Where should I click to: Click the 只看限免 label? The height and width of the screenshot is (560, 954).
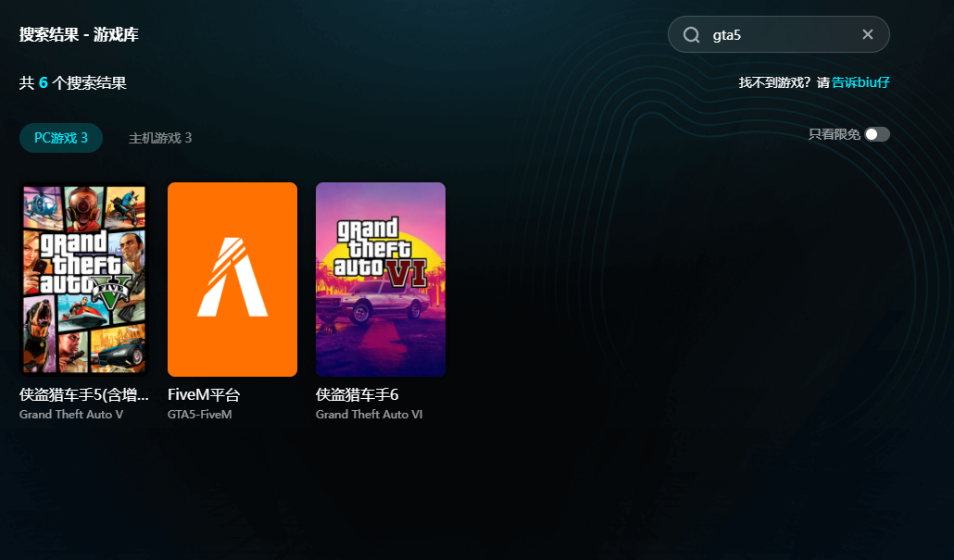point(835,134)
